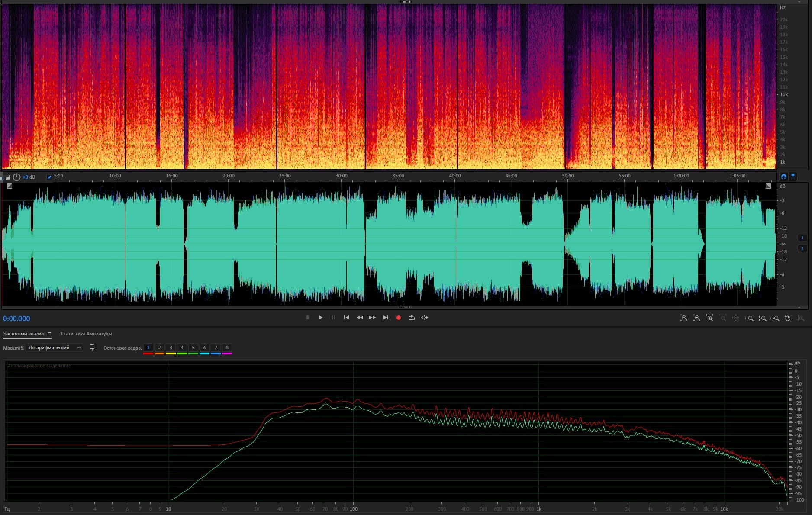Zoom out amplitude
Image resolution: width=812 pixels, height=515 pixels.
tap(696, 318)
